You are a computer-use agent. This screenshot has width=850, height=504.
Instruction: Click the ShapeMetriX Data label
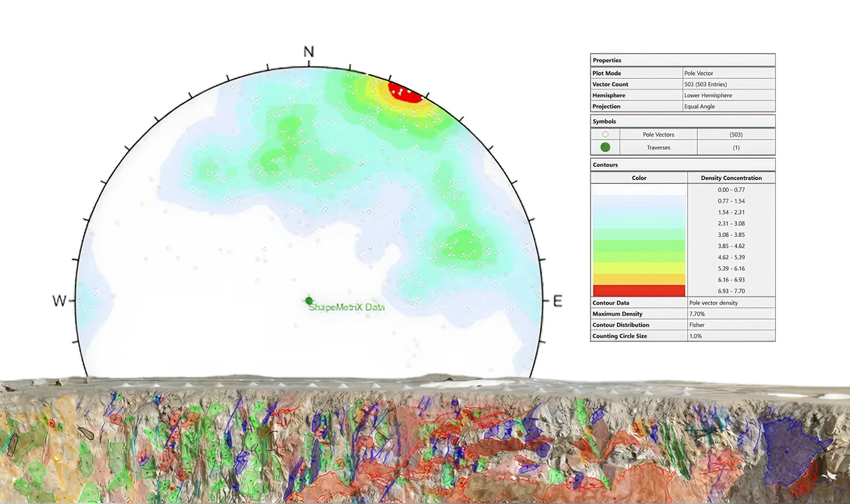pos(347,307)
